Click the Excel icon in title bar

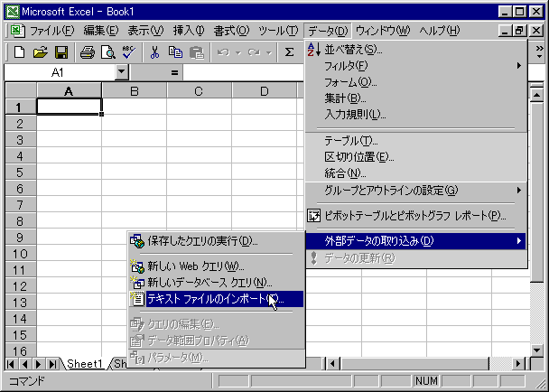point(13,12)
